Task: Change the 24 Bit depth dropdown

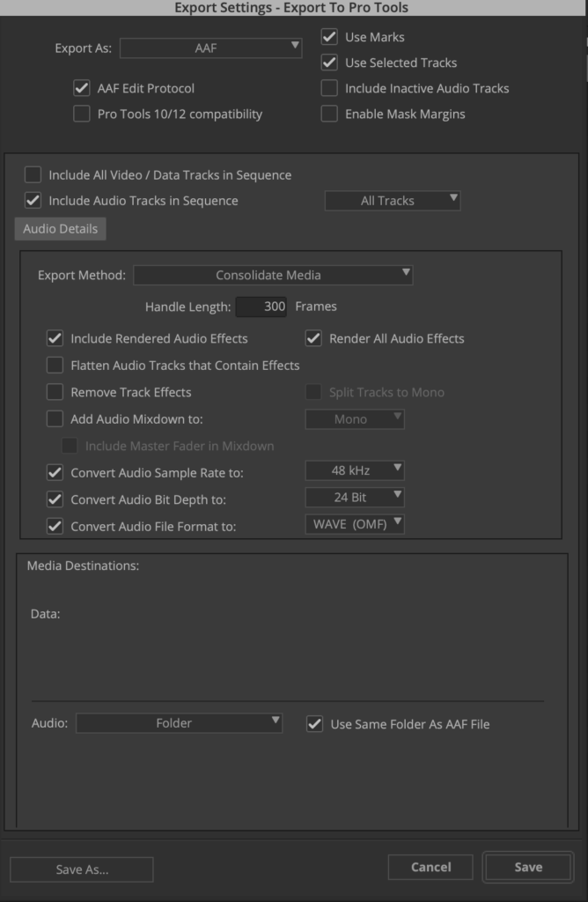Action: [x=355, y=498]
